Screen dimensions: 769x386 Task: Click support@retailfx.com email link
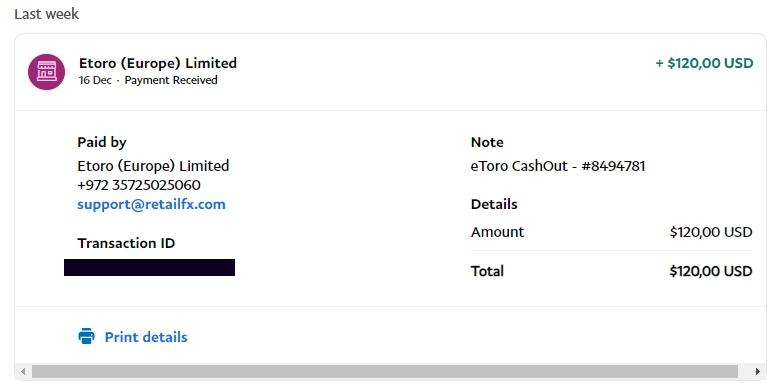151,204
